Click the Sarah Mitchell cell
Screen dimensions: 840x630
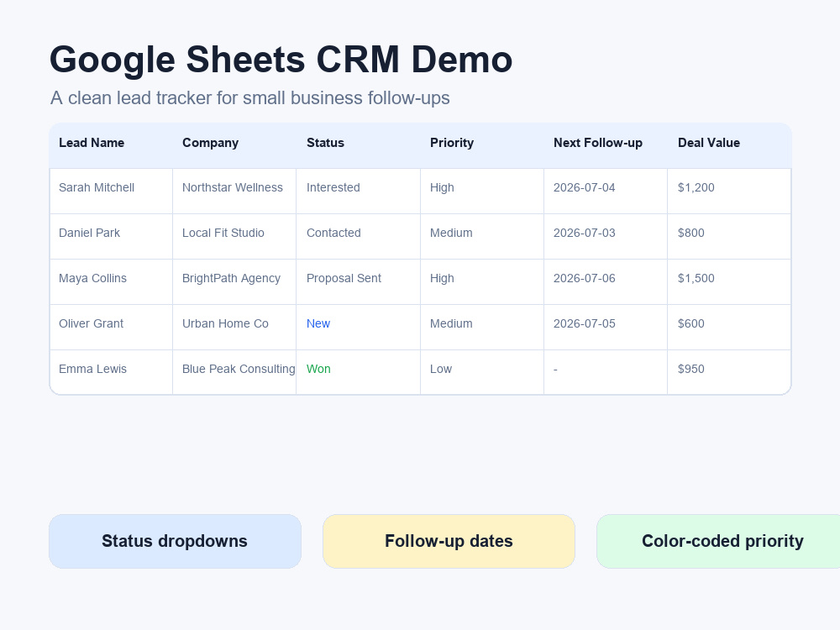pos(111,192)
